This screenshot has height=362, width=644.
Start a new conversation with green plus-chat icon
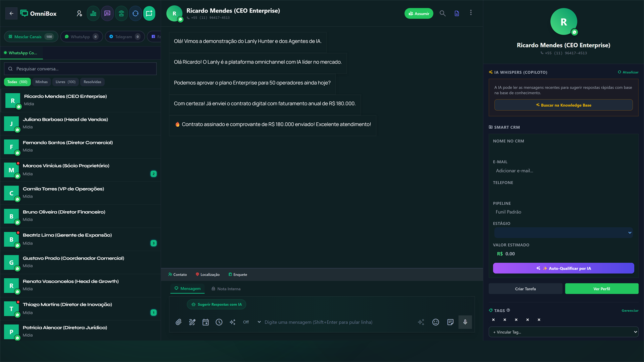pyautogui.click(x=149, y=13)
